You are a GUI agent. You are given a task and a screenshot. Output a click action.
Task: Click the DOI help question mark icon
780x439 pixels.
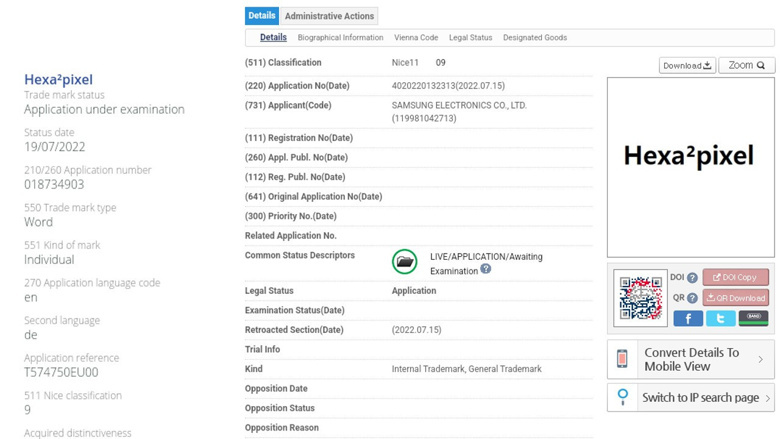[692, 278]
